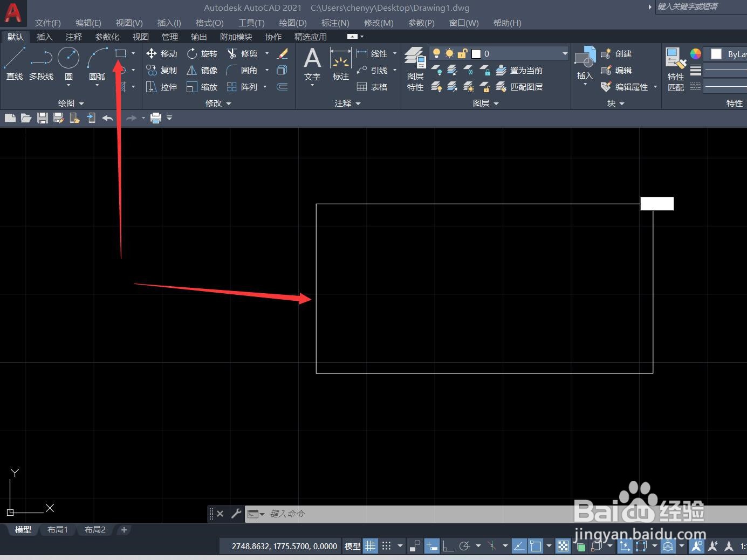Image resolution: width=747 pixels, height=560 pixels.
Task: Insert a Table (表格)
Action: click(372, 87)
